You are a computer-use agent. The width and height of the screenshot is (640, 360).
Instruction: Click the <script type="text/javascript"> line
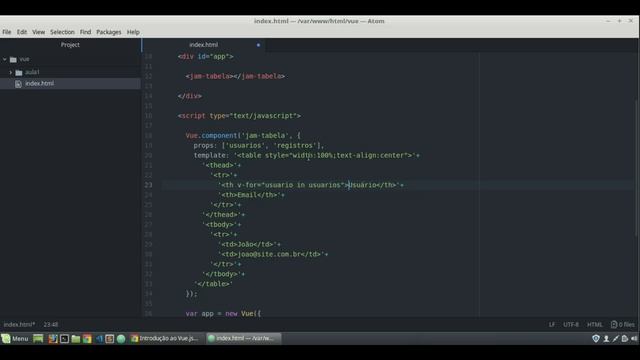(239, 116)
